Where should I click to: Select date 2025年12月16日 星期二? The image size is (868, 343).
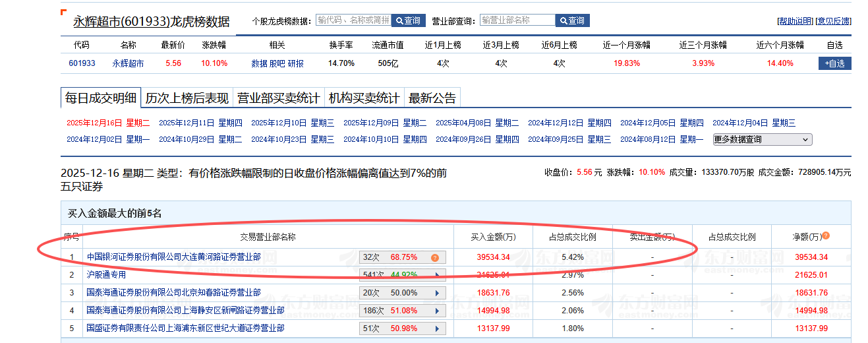tap(108, 123)
